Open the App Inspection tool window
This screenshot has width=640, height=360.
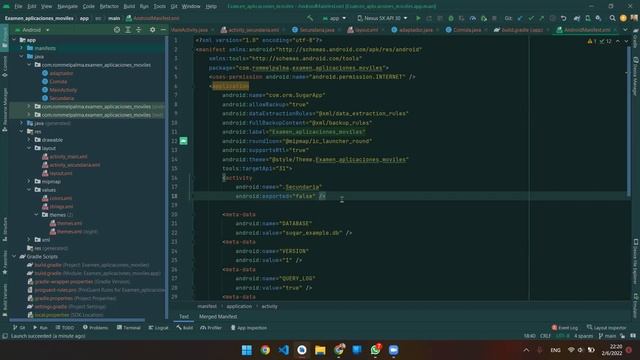pyautogui.click(x=249, y=328)
